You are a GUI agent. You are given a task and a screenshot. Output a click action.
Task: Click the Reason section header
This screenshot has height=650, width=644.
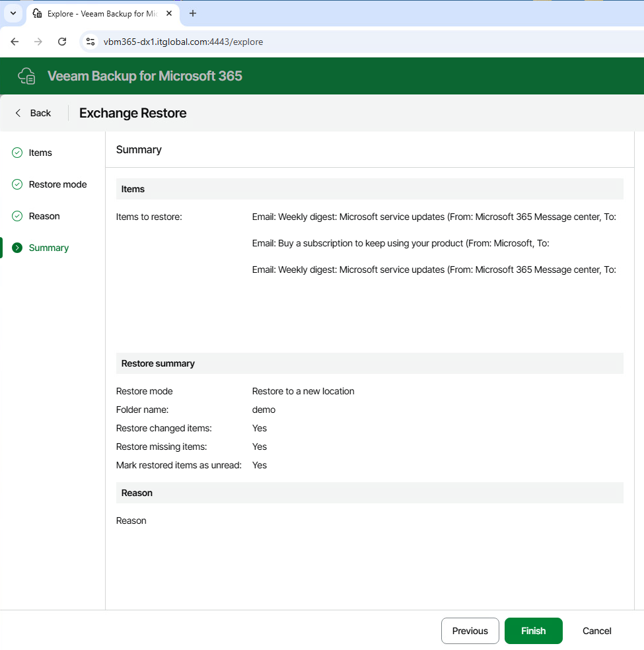(370, 493)
